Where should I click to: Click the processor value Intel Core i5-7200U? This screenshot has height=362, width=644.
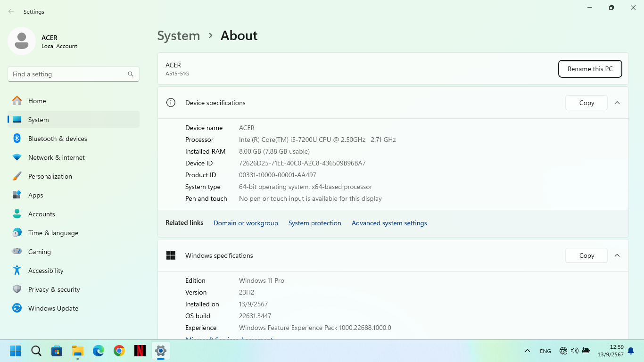tap(317, 140)
